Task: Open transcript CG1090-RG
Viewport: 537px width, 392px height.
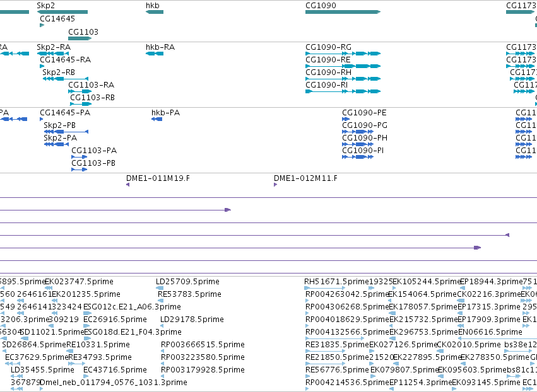Action: tap(328, 47)
